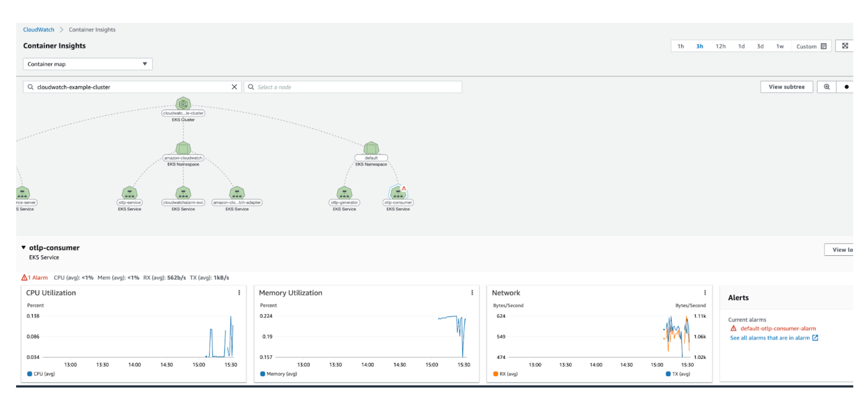Screen dimensions: 868x417
Task: Open the Custom time range picker
Action: tap(811, 46)
